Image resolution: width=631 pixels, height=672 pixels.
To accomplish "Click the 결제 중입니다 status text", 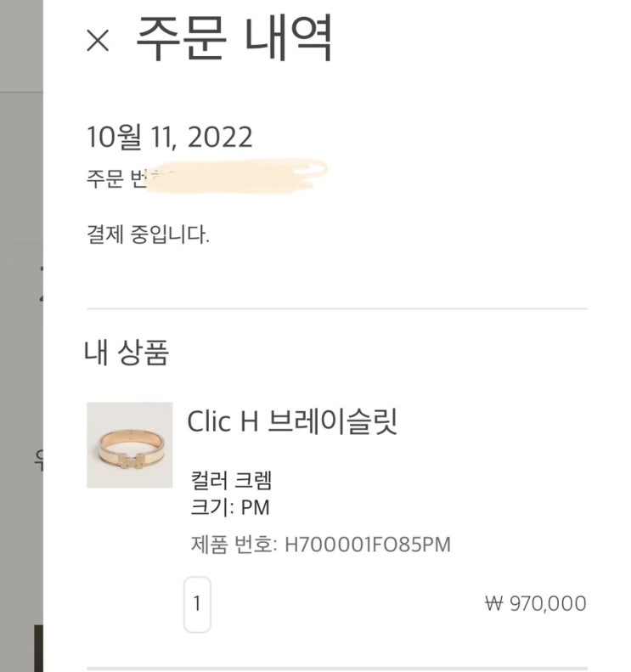I will pos(148,235).
